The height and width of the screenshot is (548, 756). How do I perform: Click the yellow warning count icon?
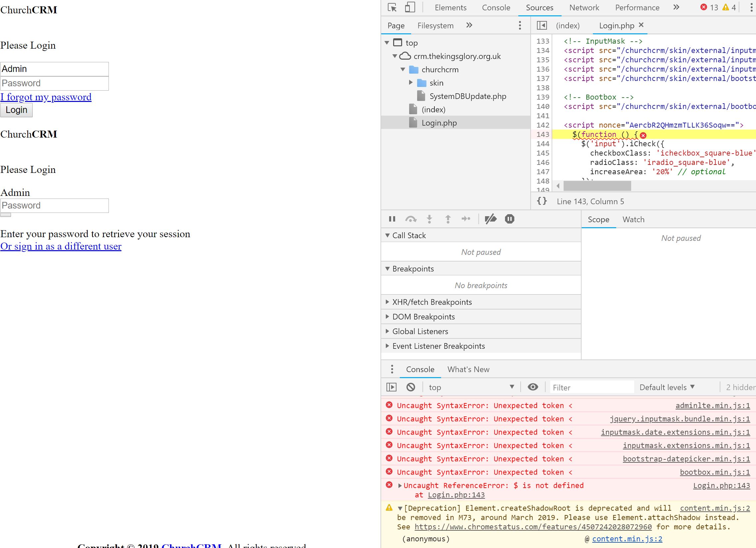coord(725,7)
